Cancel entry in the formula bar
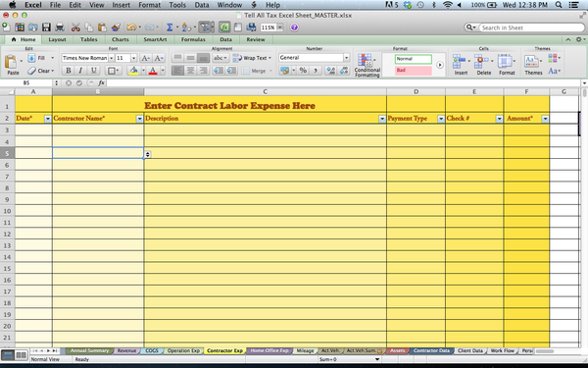This screenshot has width=588, height=368. [x=69, y=83]
